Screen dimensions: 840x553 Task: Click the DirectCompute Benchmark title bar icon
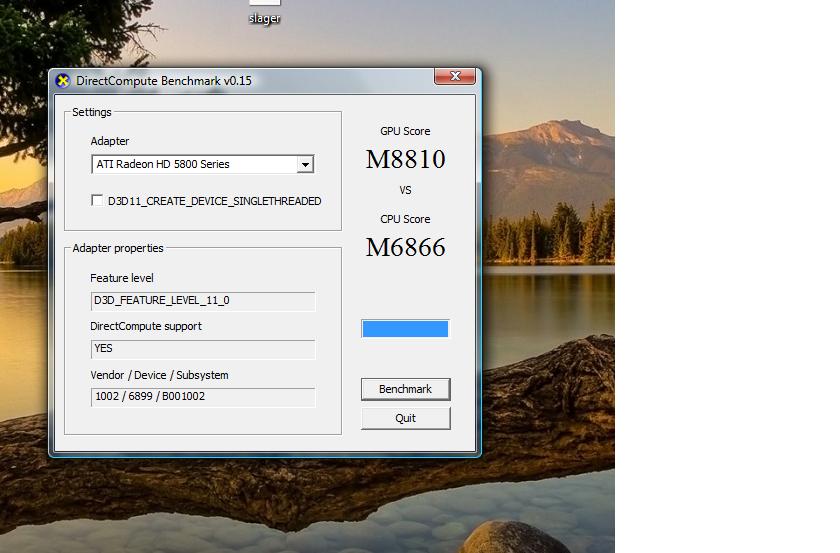tap(63, 81)
